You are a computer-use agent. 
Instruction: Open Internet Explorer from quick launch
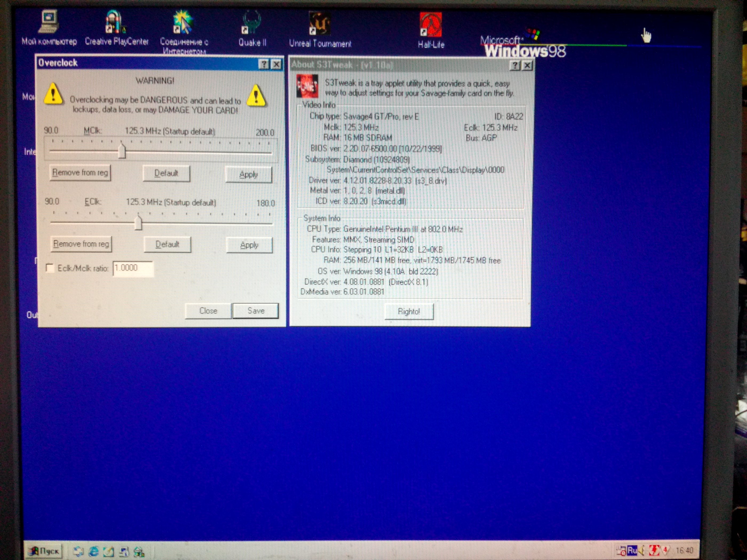(x=94, y=551)
